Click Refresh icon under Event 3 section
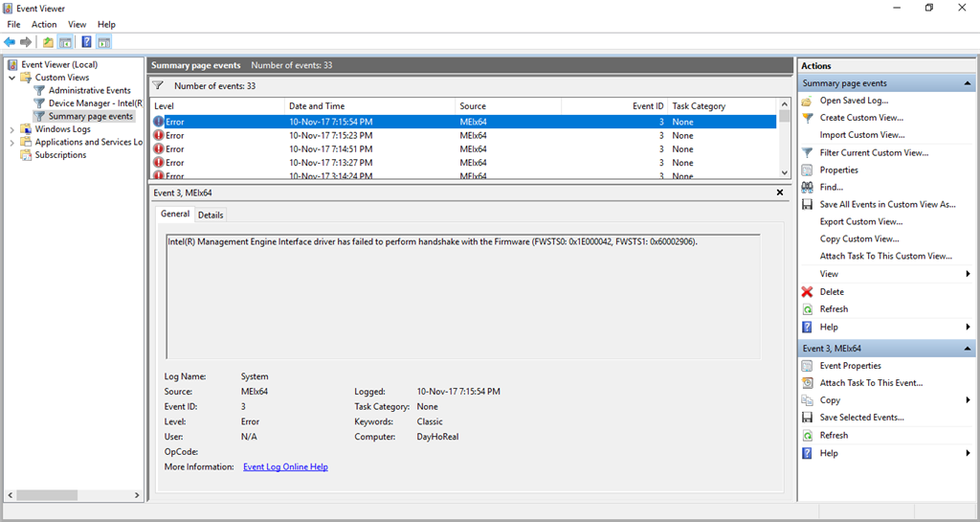Image resolution: width=980 pixels, height=522 pixels. [808, 435]
